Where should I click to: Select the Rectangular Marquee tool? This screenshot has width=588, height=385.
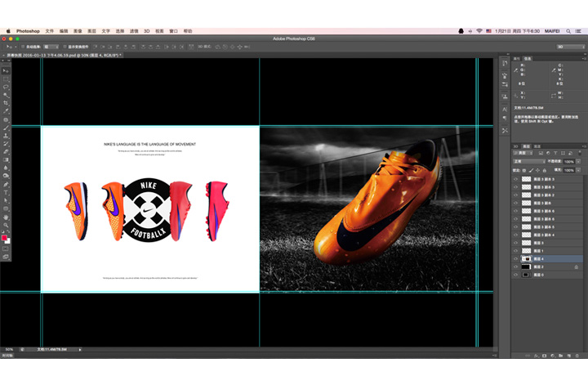tap(6, 78)
